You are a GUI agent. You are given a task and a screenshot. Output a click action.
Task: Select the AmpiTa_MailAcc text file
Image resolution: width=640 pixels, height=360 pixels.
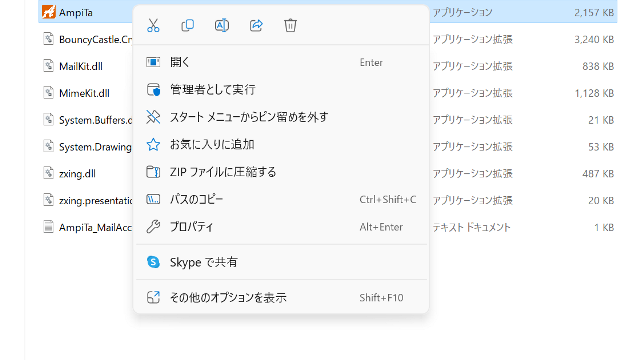pos(96,227)
